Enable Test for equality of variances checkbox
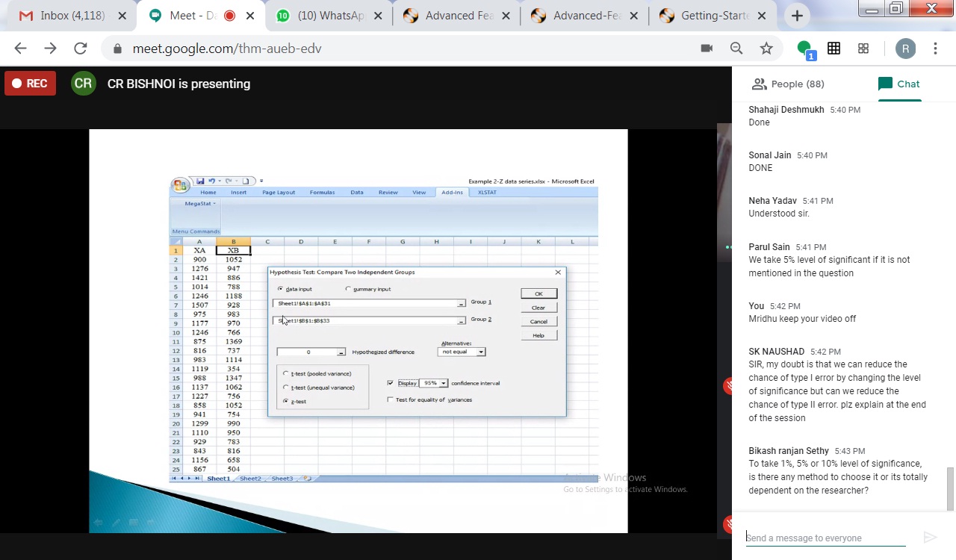 pos(390,400)
